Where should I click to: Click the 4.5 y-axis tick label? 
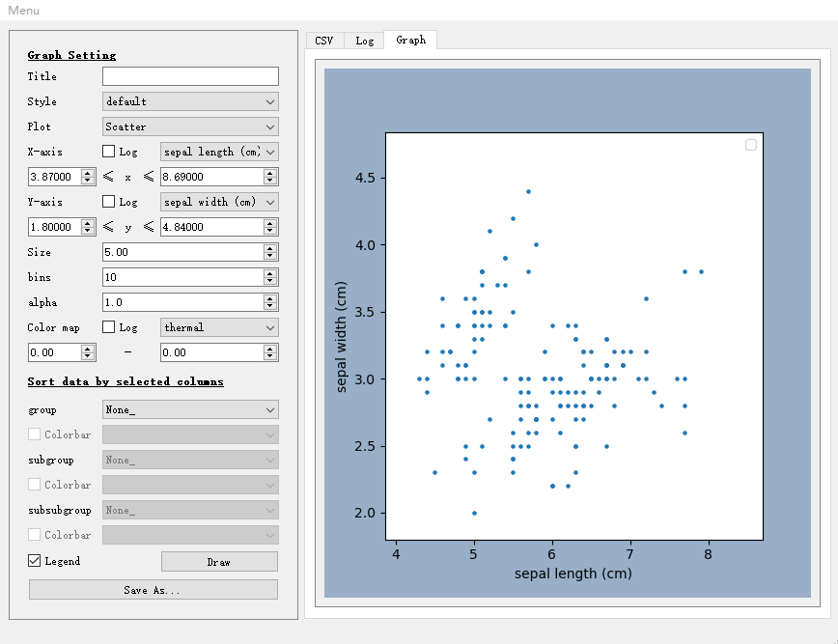tap(365, 178)
